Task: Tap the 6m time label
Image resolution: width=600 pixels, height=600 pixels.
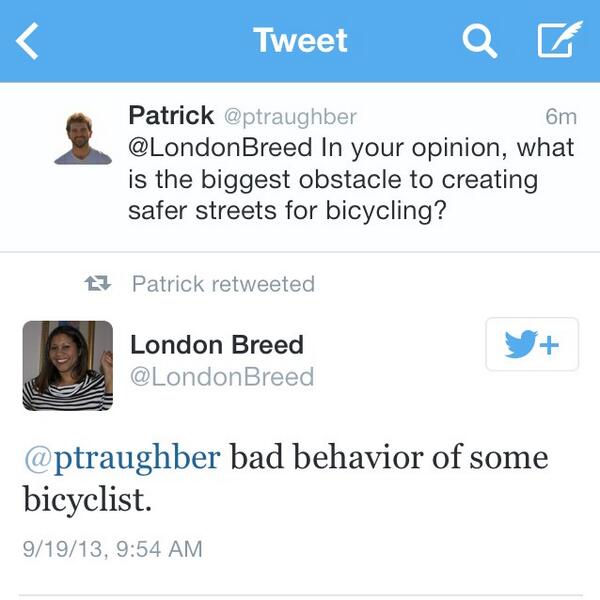Action: (561, 117)
